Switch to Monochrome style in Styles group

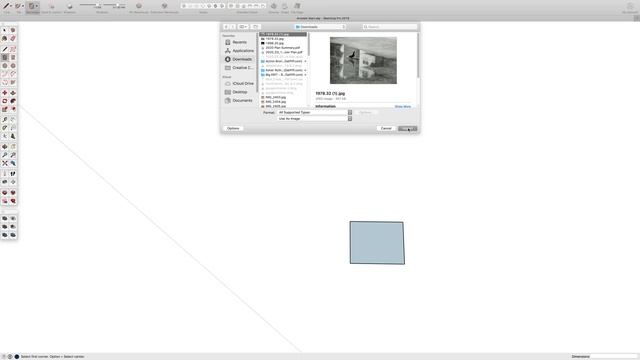click(x=222, y=6)
